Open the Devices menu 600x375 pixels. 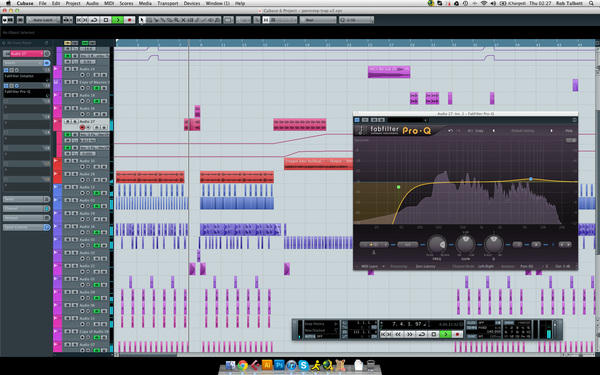point(192,3)
